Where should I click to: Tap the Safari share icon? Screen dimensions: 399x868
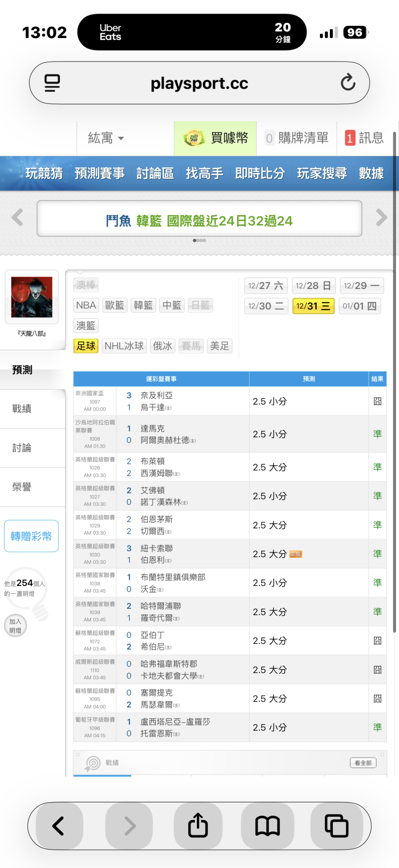pyautogui.click(x=198, y=825)
